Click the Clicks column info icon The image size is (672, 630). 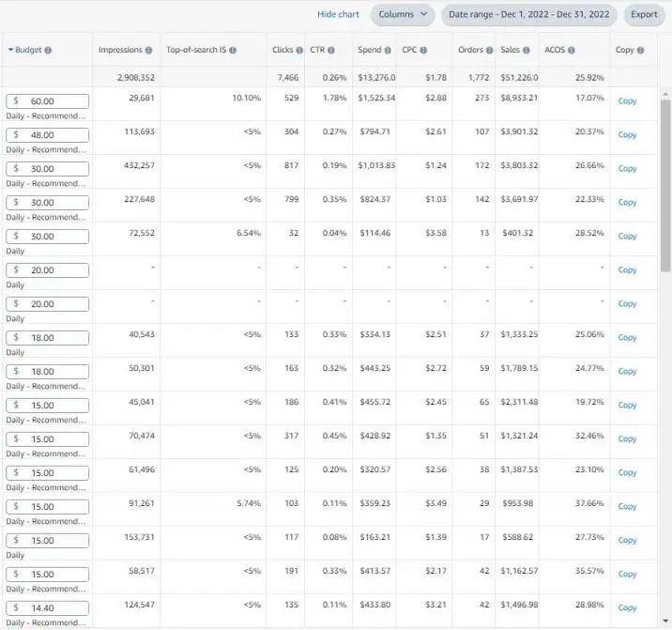[299, 50]
